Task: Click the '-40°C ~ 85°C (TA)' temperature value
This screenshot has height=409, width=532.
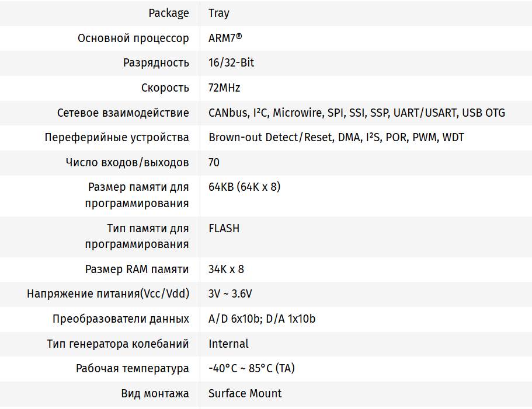Action: [x=251, y=369]
